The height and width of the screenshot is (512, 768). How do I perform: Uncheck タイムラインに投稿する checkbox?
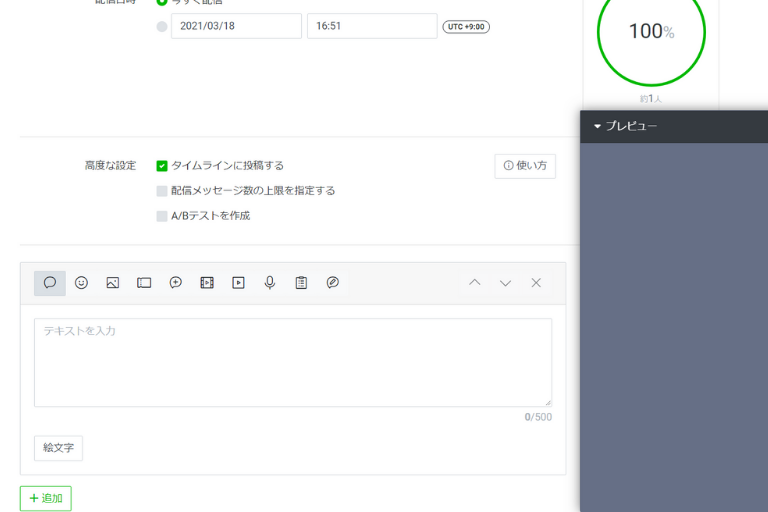click(162, 166)
